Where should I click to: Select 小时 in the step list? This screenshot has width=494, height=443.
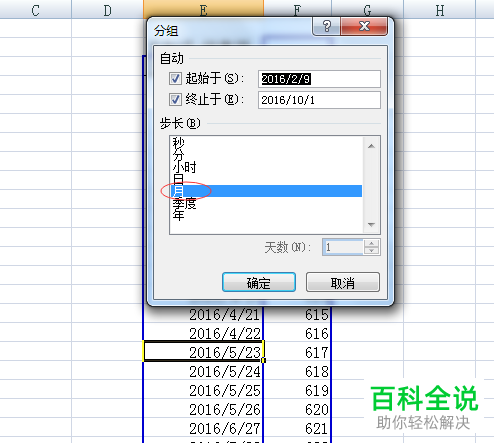click(x=266, y=167)
